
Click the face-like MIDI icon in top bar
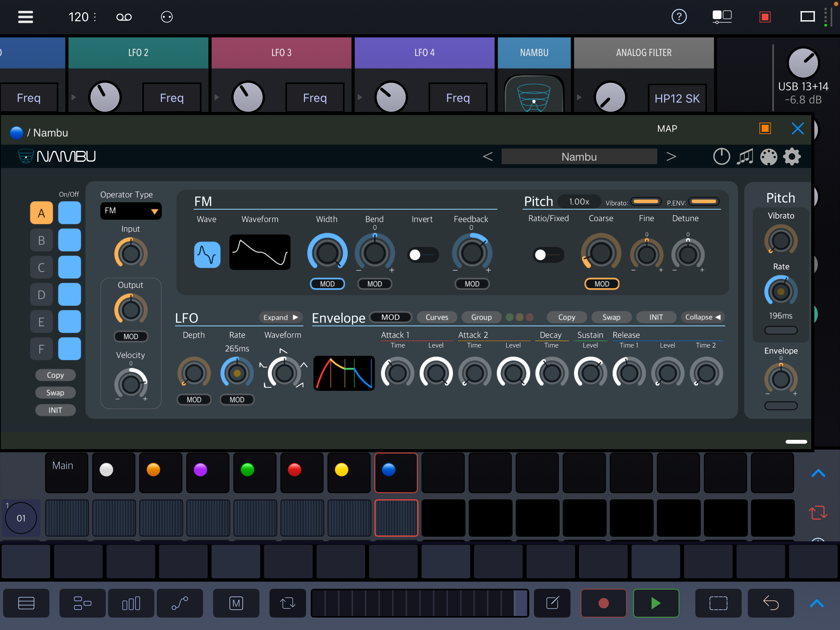[x=167, y=17]
